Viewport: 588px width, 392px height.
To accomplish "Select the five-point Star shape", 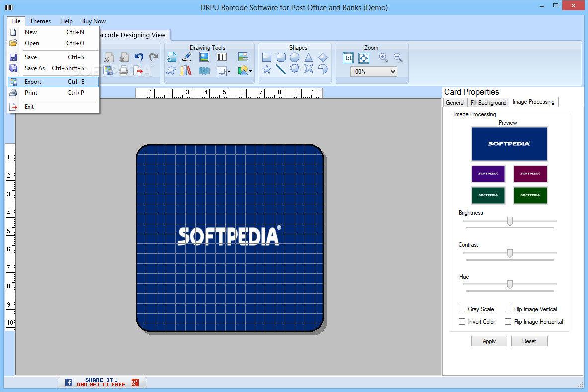I will (266, 69).
